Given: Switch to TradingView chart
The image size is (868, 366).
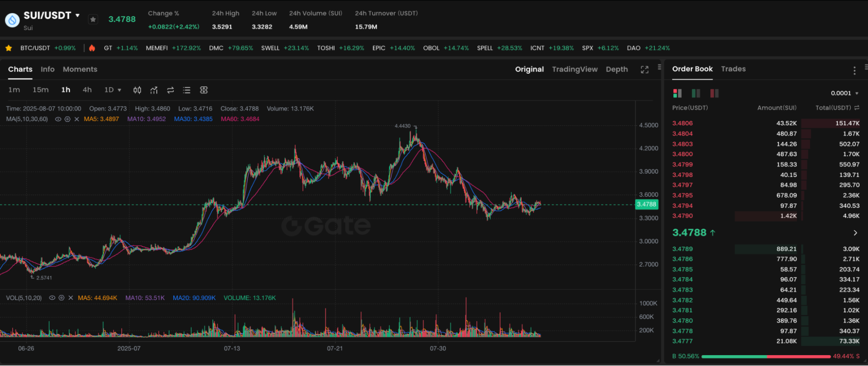Looking at the screenshot, I should [x=574, y=69].
